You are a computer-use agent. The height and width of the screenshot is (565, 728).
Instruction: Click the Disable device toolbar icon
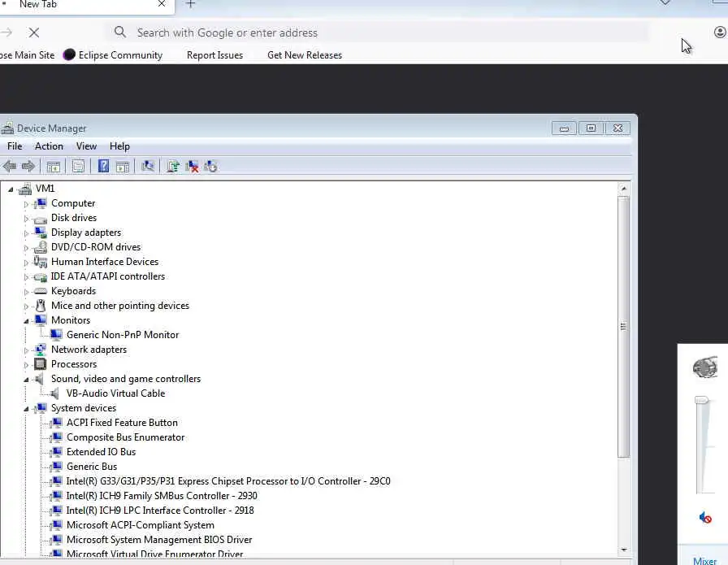[x=210, y=167]
